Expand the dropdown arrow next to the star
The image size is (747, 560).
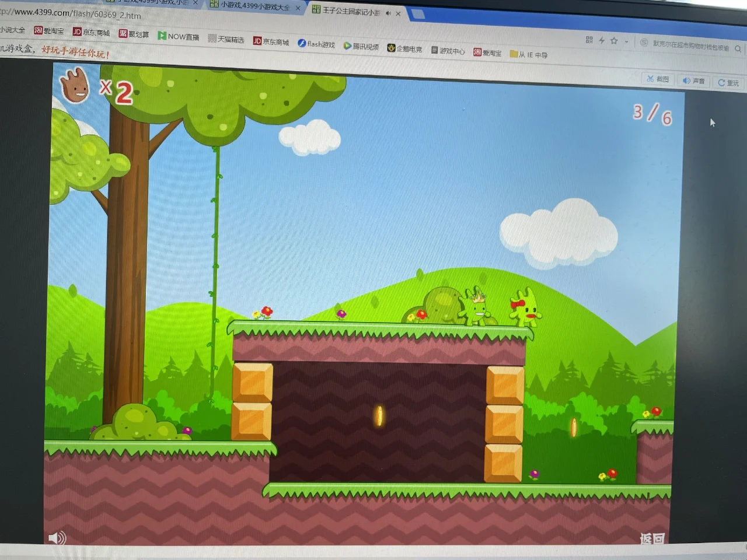(626, 42)
